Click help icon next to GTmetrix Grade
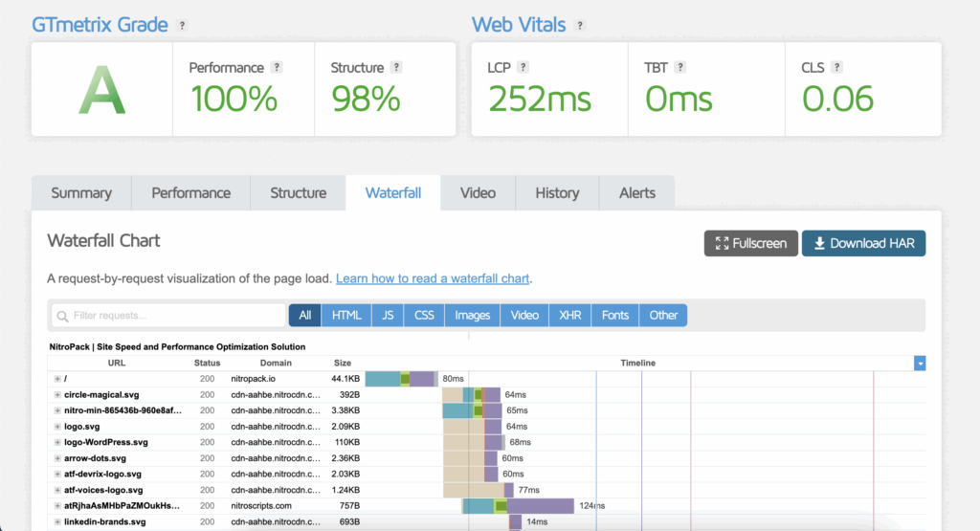 point(182,26)
